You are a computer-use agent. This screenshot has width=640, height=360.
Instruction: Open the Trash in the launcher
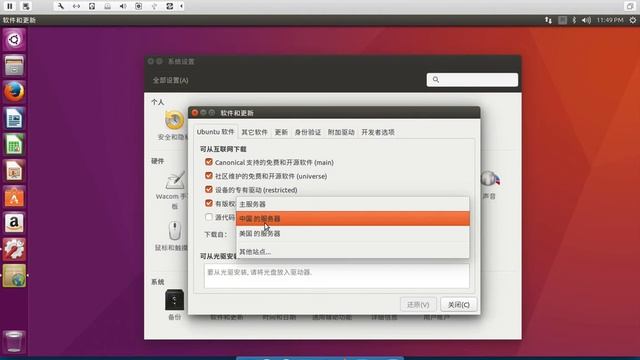click(14, 341)
